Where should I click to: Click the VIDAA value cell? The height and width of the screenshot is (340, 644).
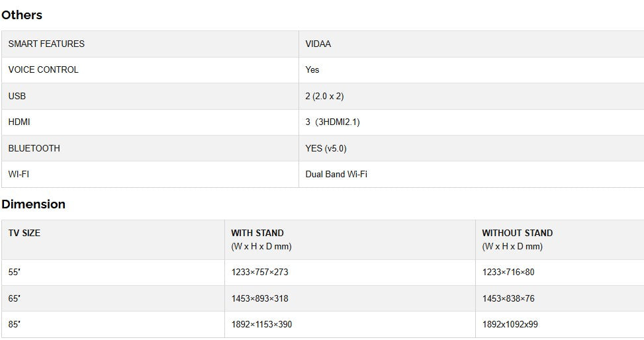[318, 44]
